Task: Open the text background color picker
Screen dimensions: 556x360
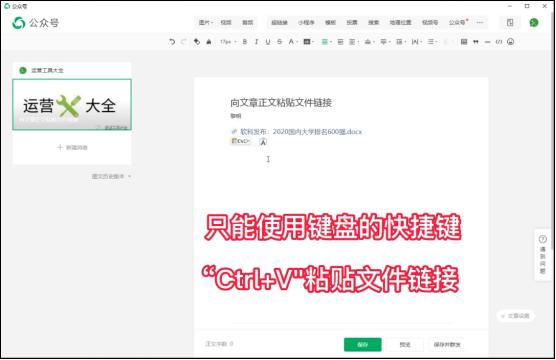Action: 308,42
